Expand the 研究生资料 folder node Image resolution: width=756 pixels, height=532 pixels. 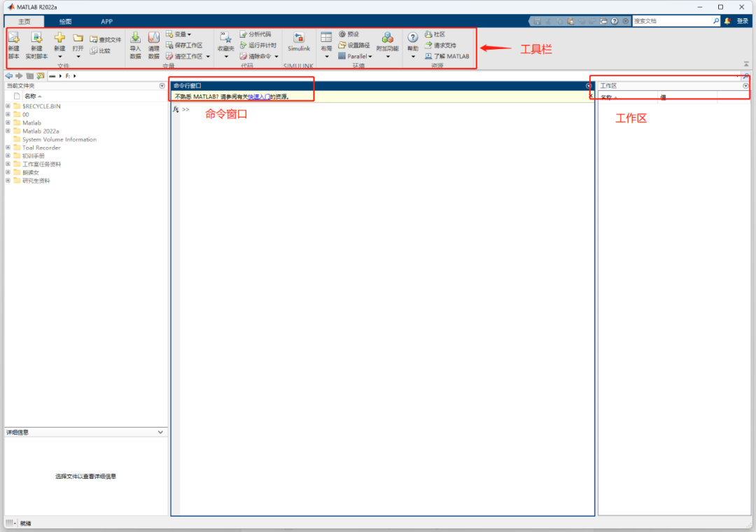pos(8,181)
